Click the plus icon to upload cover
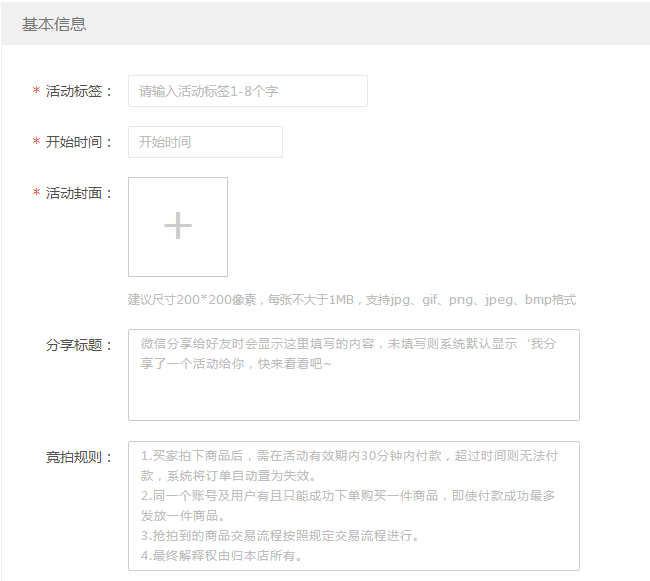The width and height of the screenshot is (650, 581). [178, 226]
